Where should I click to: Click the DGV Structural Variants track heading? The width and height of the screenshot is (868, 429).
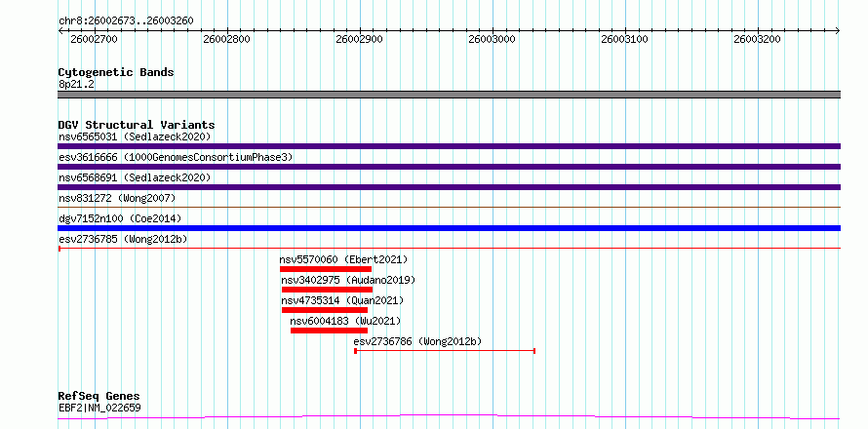click(137, 125)
